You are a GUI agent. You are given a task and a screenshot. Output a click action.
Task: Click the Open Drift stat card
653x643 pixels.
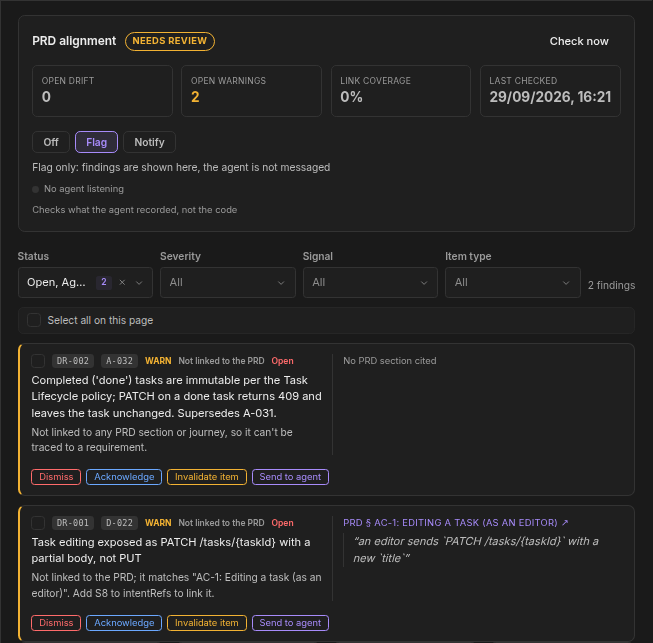coord(102,91)
